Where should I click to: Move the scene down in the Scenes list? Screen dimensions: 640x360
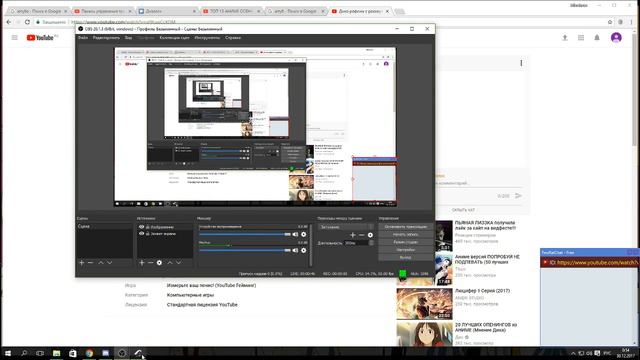tap(109, 263)
